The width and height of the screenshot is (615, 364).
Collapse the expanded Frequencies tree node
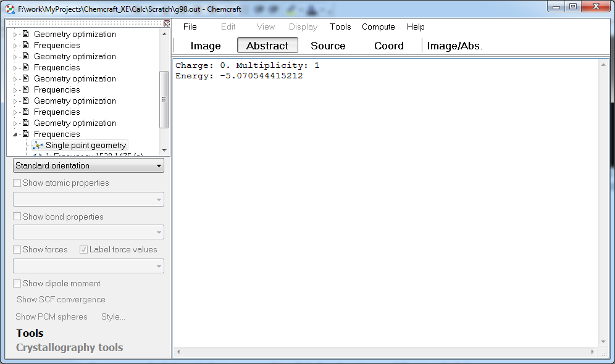tap(15, 134)
